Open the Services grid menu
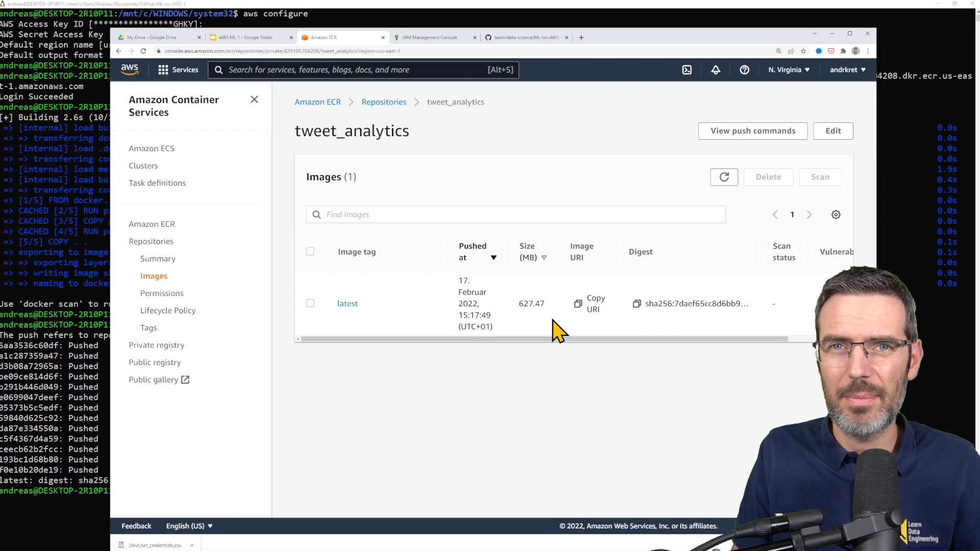Viewport: 980px width, 551px height. [178, 70]
